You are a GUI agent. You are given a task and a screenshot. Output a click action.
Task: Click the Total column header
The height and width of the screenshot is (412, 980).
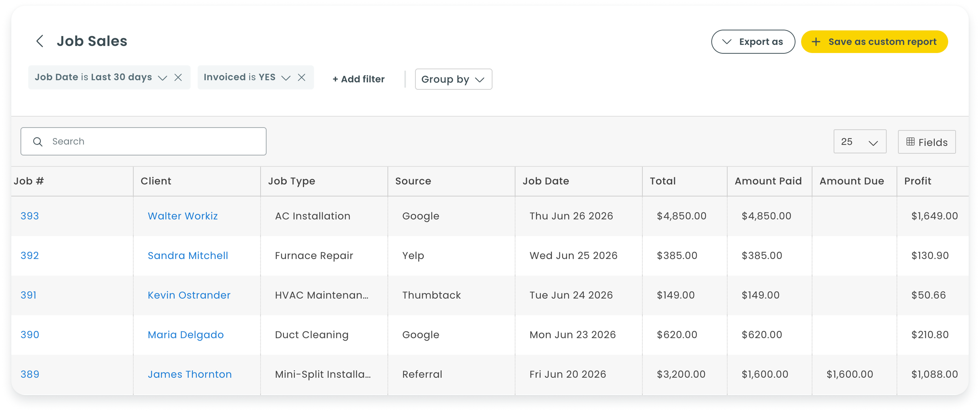685,181
